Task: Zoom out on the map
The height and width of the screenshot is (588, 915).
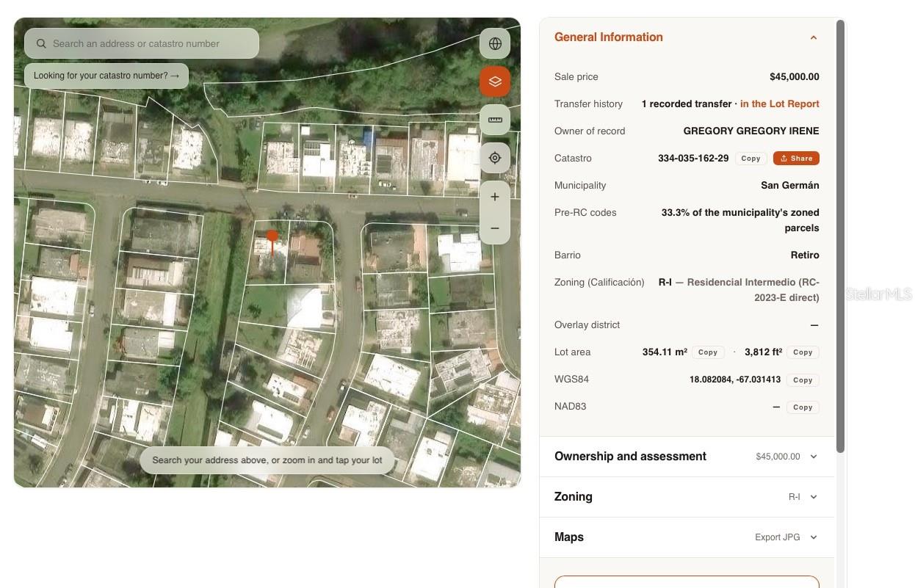Action: (x=495, y=228)
